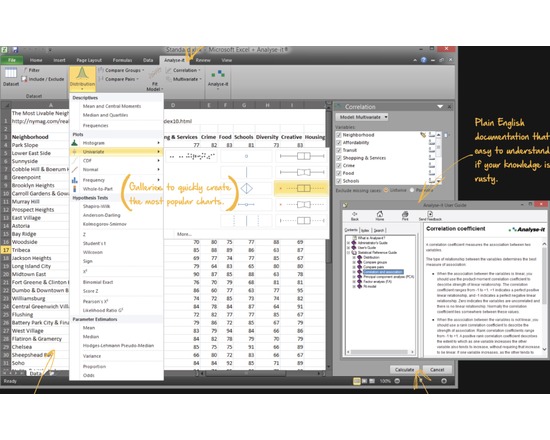Click the Save icon in the title bar

pos(15,50)
